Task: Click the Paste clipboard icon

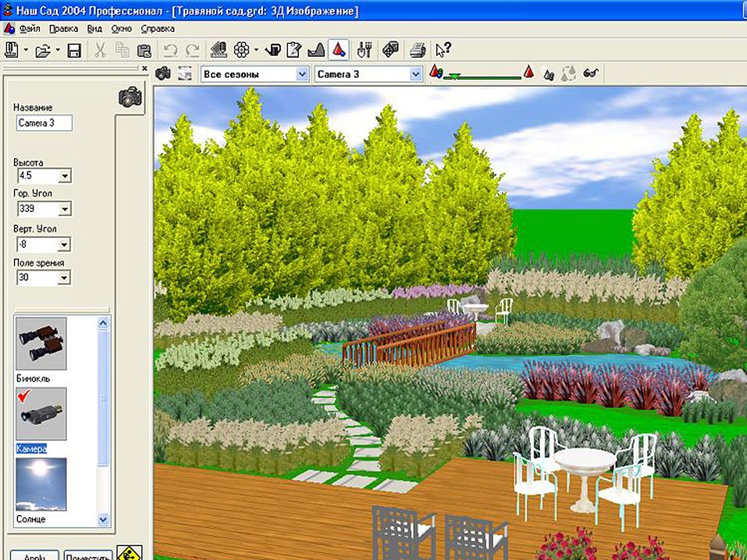Action: (144, 50)
